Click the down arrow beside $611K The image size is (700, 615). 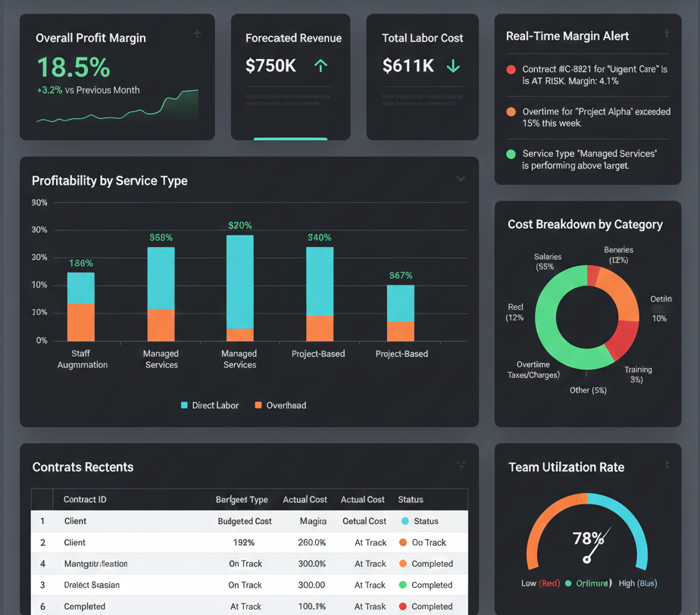click(453, 67)
